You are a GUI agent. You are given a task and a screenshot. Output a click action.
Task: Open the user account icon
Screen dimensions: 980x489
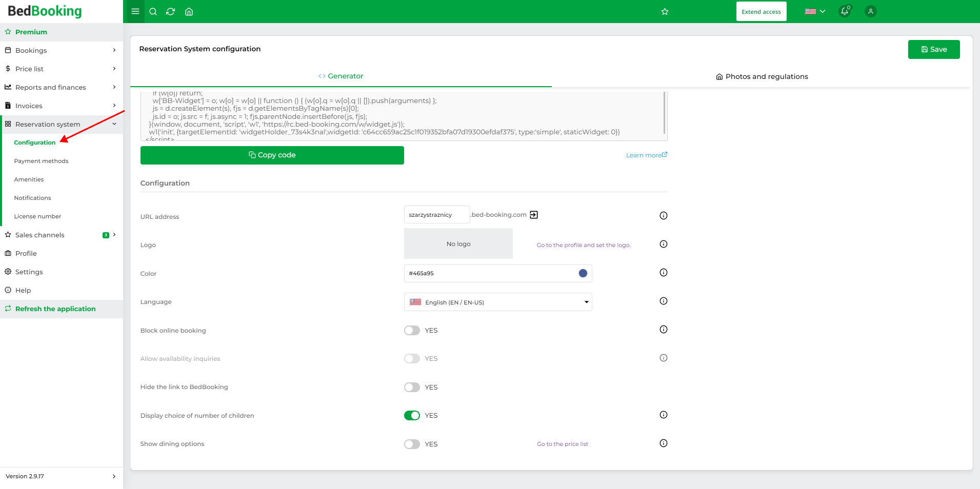[x=870, y=11]
